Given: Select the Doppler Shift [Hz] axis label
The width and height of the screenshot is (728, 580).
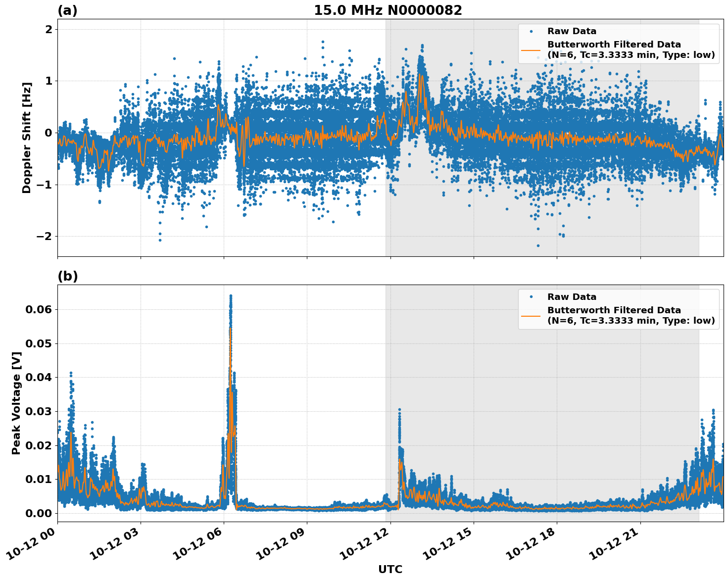Looking at the screenshot, I should 27,138.
